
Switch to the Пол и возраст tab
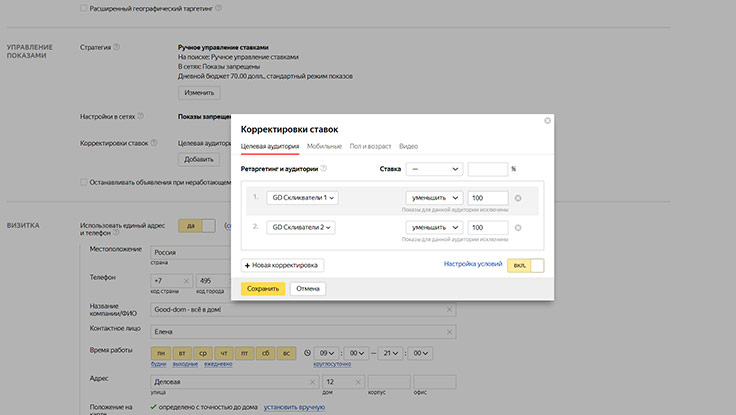[370, 146]
